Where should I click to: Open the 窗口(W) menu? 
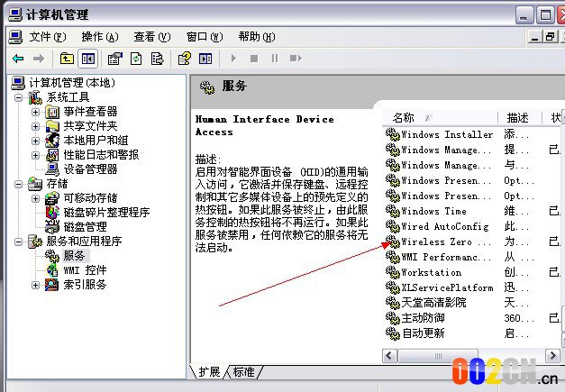pos(205,37)
